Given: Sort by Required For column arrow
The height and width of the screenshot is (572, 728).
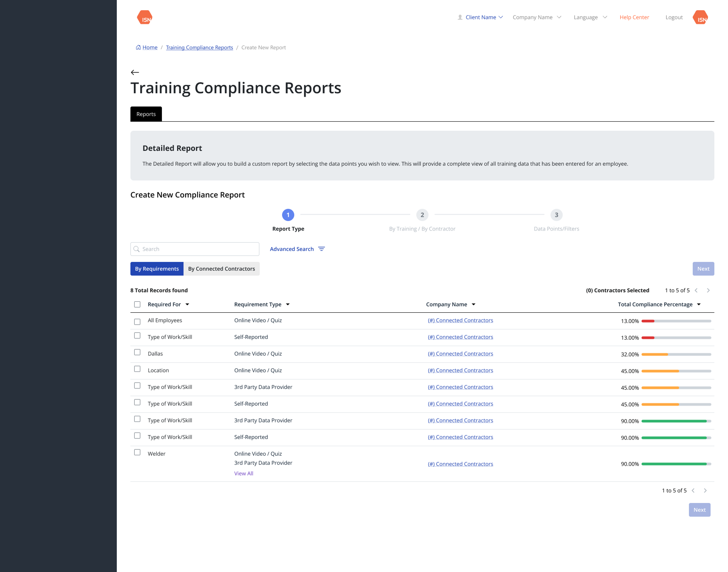Looking at the screenshot, I should [x=187, y=304].
